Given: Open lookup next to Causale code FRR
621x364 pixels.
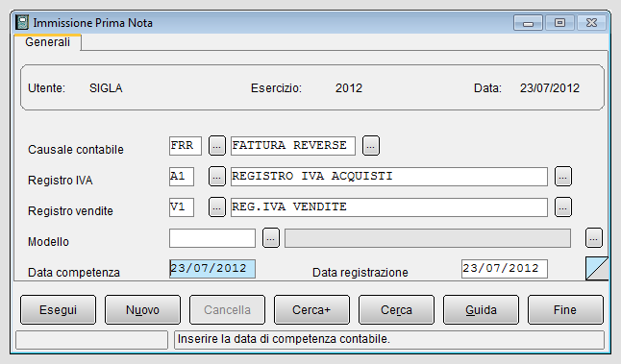Looking at the screenshot, I should click(x=216, y=146).
